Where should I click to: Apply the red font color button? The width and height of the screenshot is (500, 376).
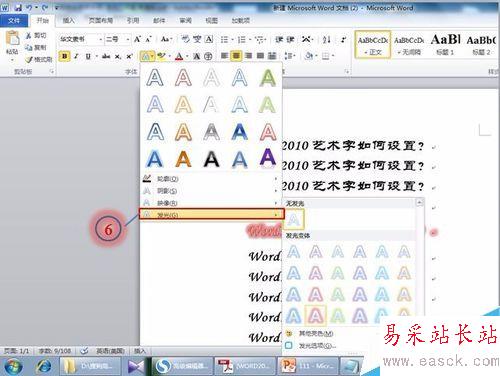click(x=179, y=56)
